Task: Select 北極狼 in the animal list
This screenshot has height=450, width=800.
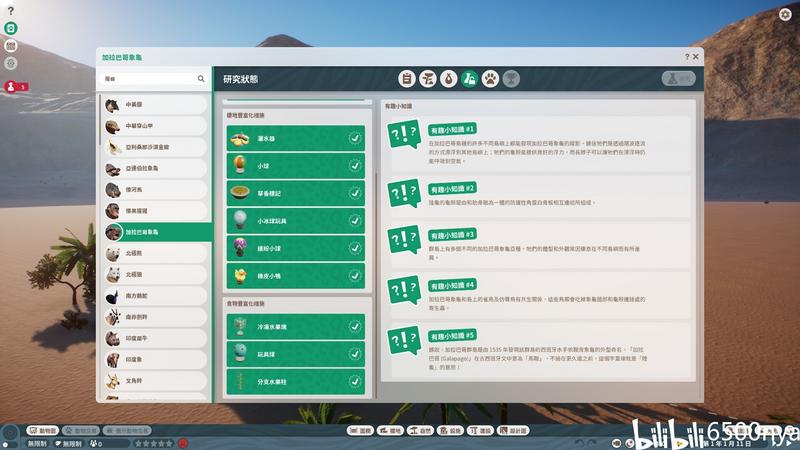Action: [x=155, y=274]
